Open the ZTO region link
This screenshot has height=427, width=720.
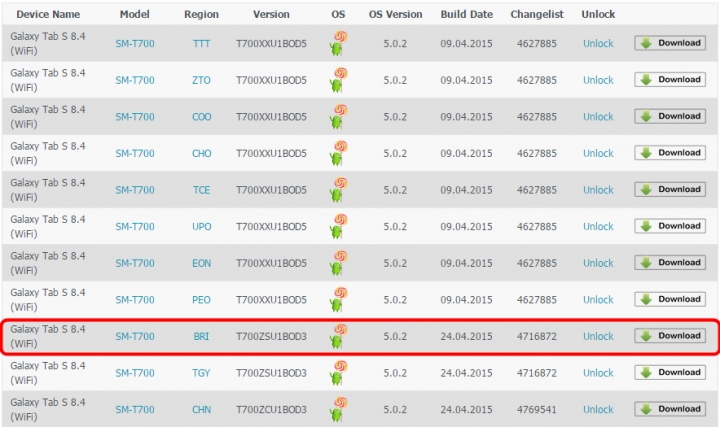click(201, 80)
